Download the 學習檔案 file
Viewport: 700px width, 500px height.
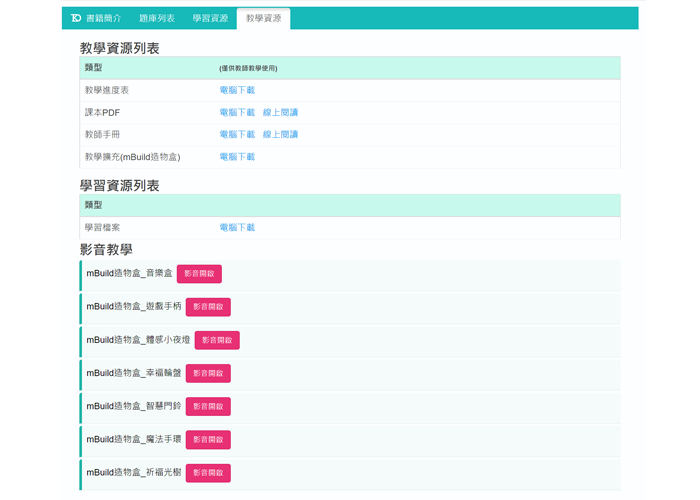tap(237, 228)
